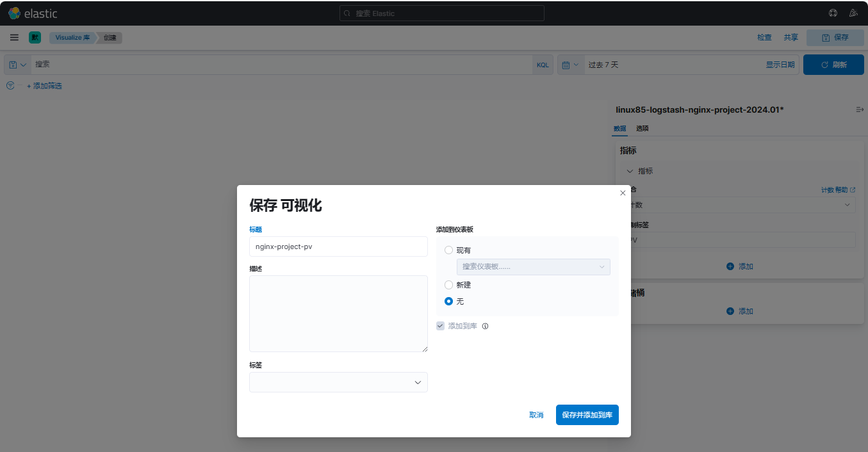
Task: Click into the 描述 text area
Action: (338, 314)
